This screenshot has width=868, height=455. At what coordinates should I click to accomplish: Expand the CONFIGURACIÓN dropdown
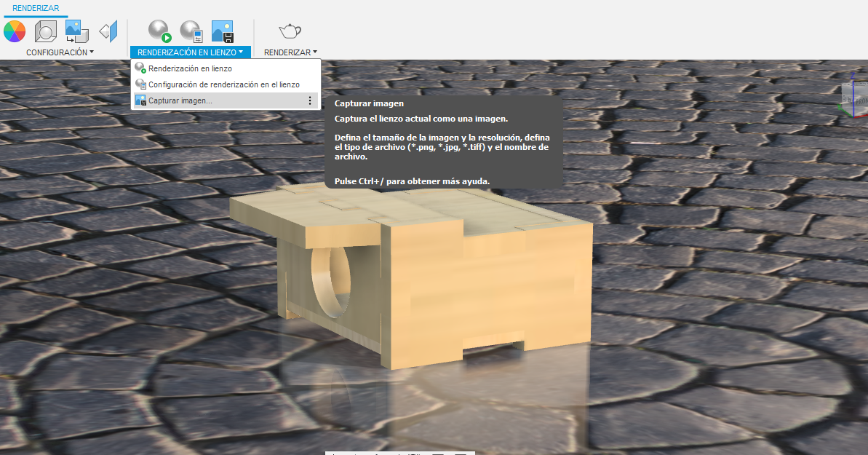[x=60, y=52]
